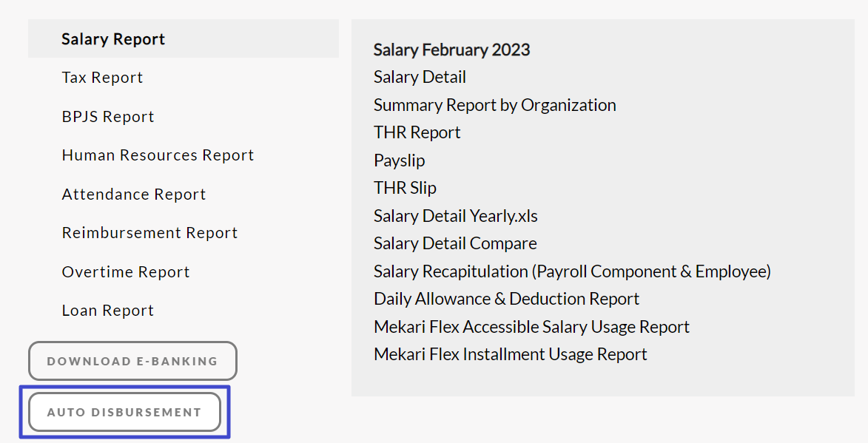The image size is (868, 443).
Task: View Daily Allowance & Deduction Report
Action: point(506,300)
